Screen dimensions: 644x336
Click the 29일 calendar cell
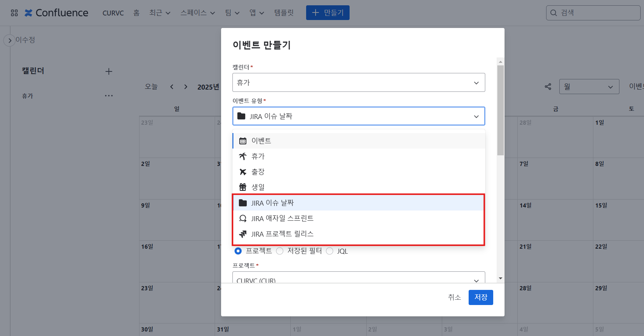pyautogui.click(x=618, y=303)
